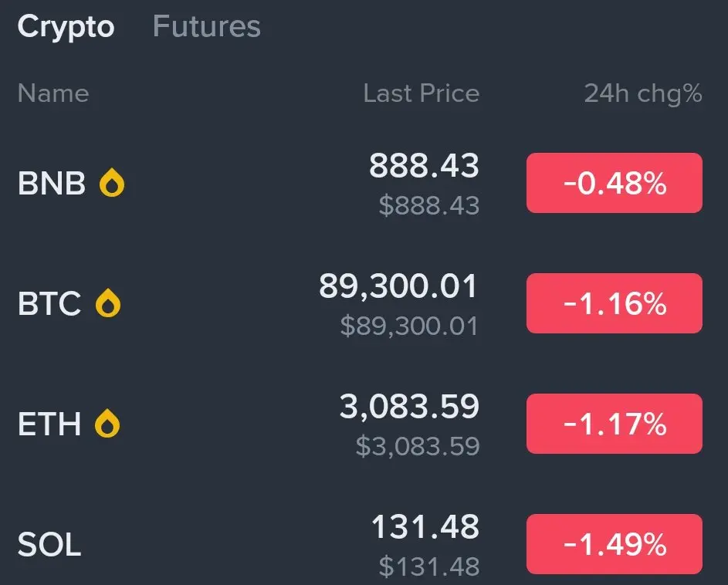Click the hot icon beside BTC
This screenshot has width=728, height=585.
pos(108,303)
